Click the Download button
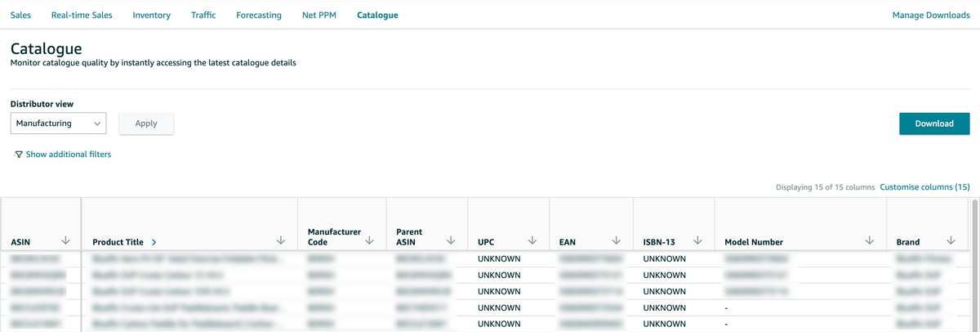Image resolution: width=980 pixels, height=332 pixels. pos(934,123)
